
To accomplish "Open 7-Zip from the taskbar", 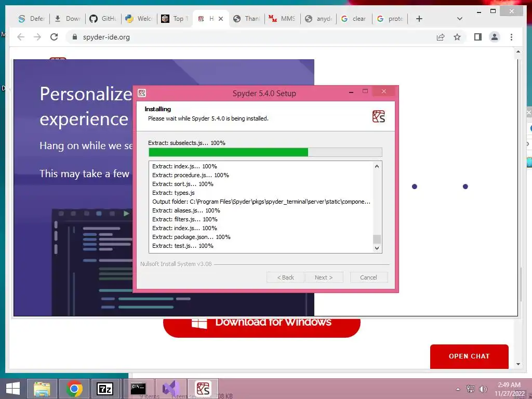I will pos(105,389).
